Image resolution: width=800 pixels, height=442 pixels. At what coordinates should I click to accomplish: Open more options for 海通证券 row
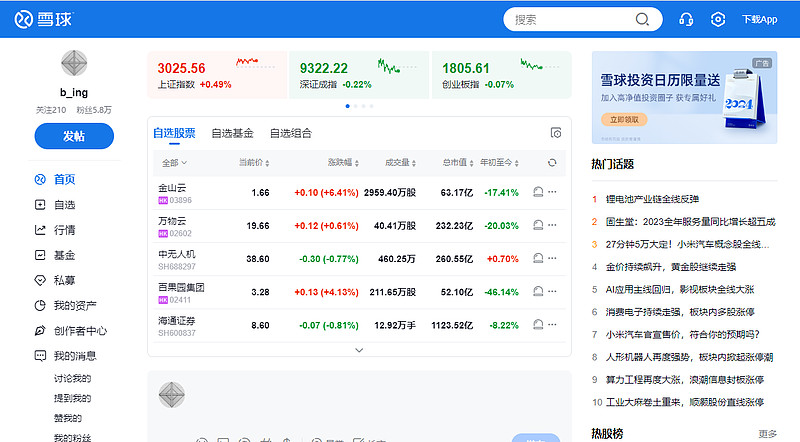pos(552,325)
